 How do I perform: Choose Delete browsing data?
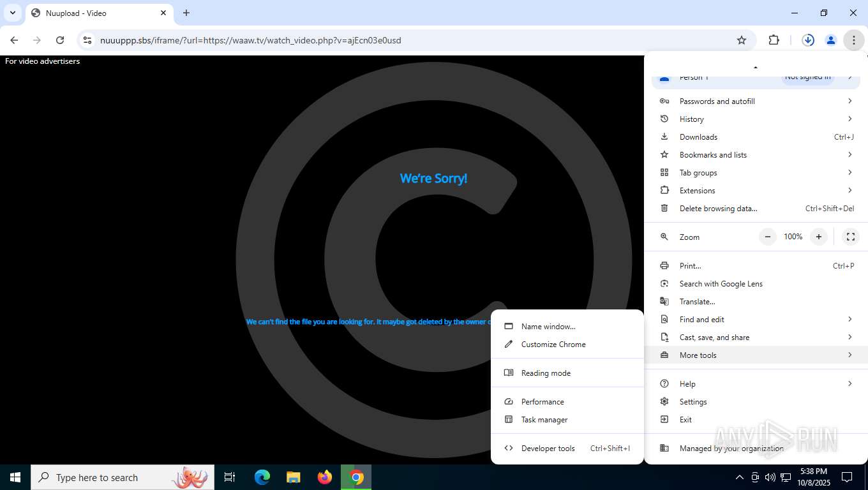[756, 209]
